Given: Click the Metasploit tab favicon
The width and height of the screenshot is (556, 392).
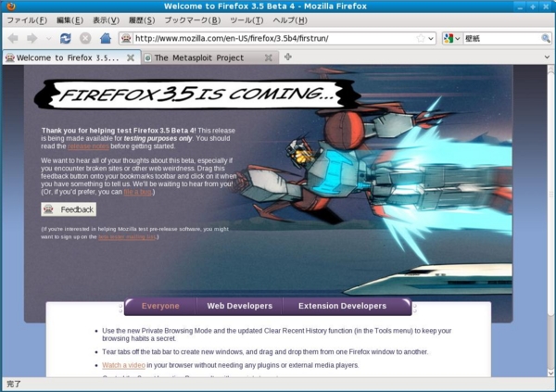Looking at the screenshot, I should coord(148,57).
